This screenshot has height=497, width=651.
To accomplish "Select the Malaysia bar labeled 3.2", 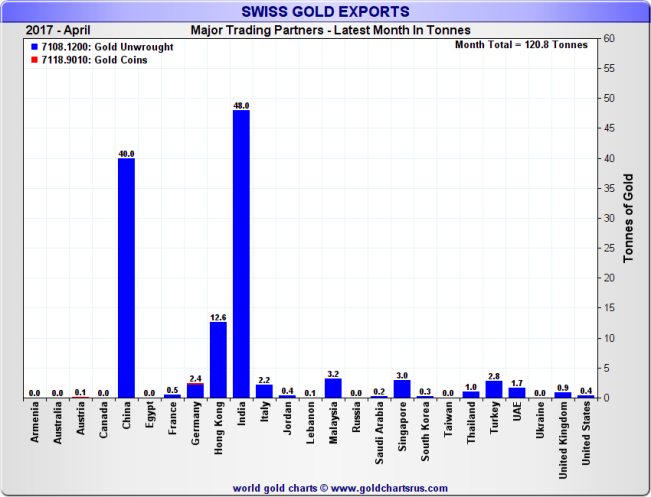I will click(333, 388).
